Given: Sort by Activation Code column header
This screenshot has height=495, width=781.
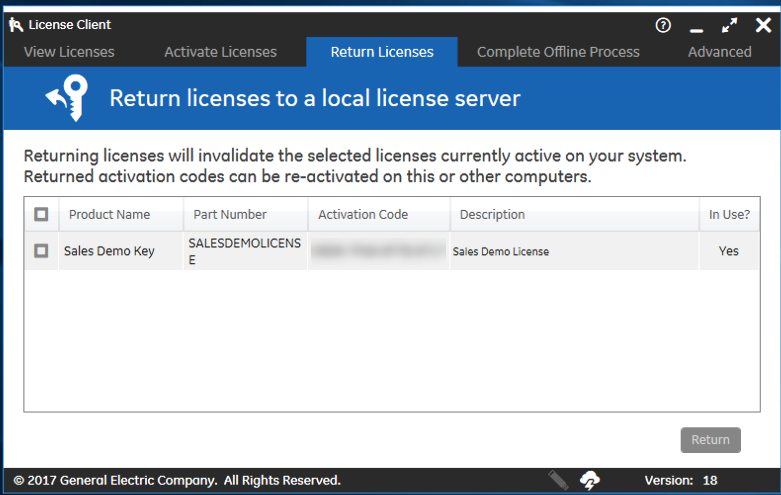Looking at the screenshot, I should click(380, 214).
